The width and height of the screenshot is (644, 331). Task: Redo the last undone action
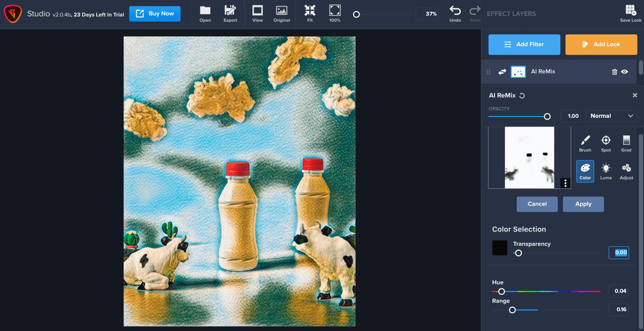click(475, 14)
